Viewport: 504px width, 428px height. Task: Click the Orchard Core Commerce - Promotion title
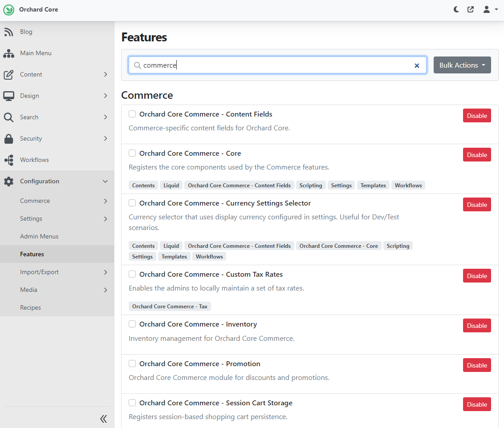pos(199,364)
